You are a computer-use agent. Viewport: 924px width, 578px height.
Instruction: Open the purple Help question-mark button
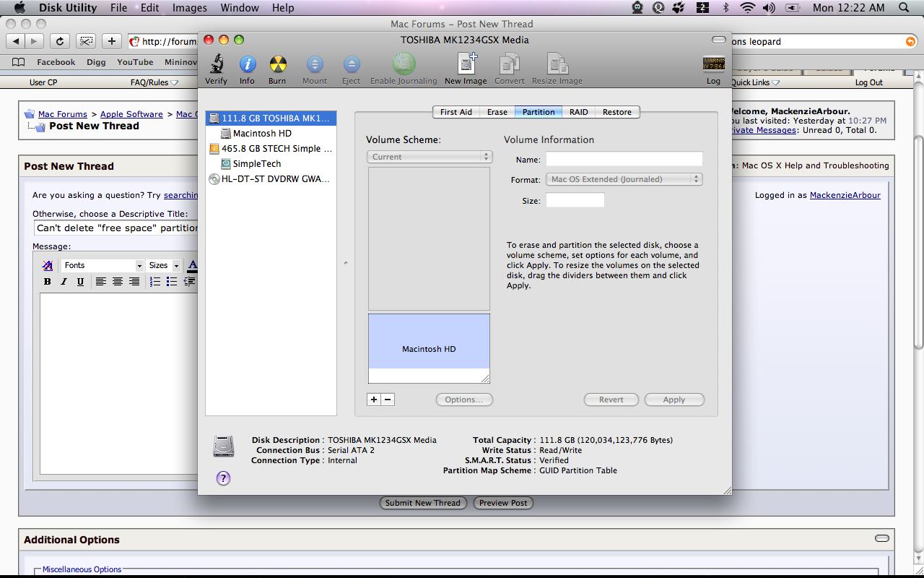[223, 478]
